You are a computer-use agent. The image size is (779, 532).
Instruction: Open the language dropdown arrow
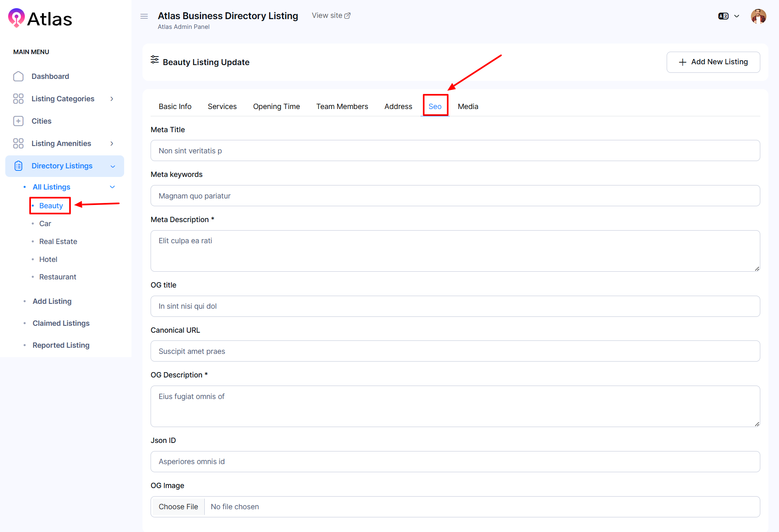tap(737, 16)
